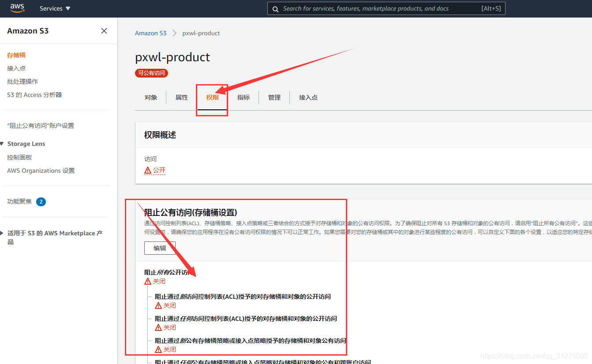The image size is (592, 364).
Task: Open S3 的 Access 分析器 link
Action: 34,95
